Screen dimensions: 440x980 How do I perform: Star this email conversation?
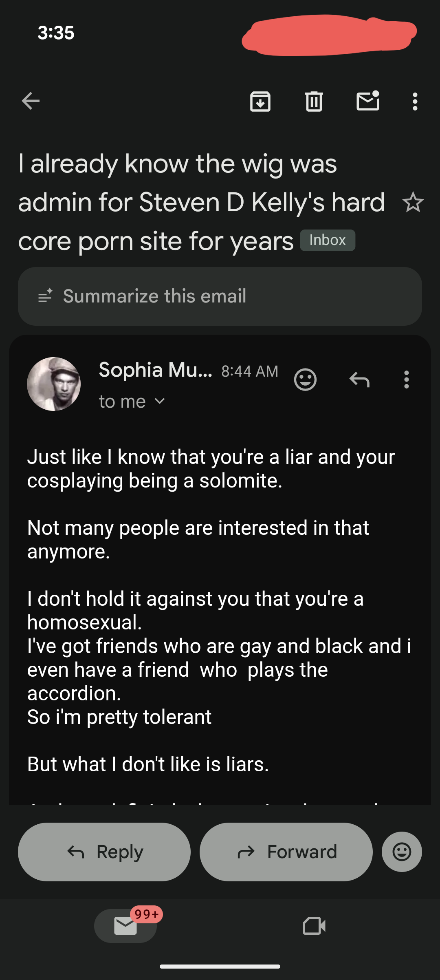413,202
